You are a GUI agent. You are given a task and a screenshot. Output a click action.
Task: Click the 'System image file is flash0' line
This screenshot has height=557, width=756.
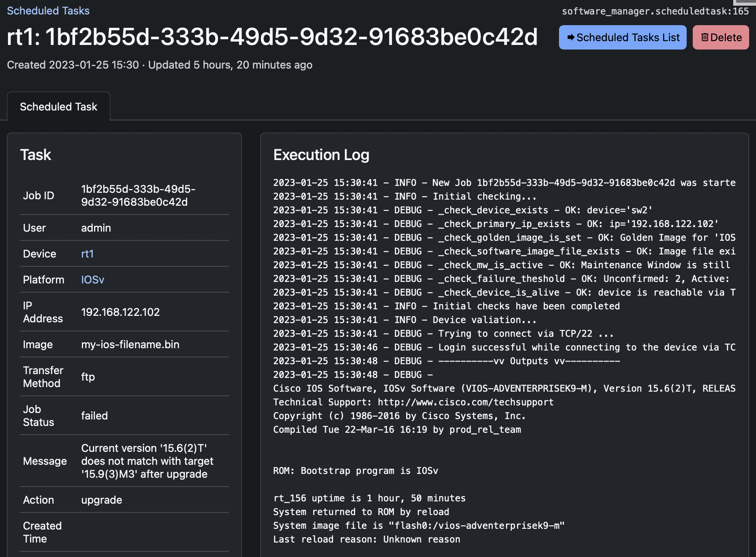[x=419, y=526]
